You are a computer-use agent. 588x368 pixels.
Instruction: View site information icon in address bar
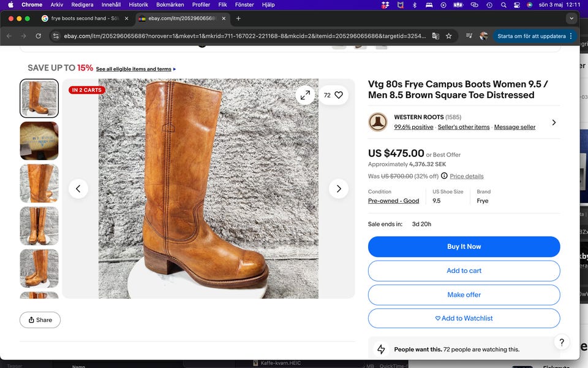click(56, 36)
